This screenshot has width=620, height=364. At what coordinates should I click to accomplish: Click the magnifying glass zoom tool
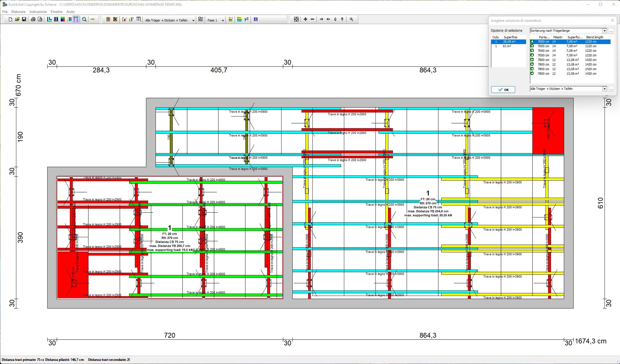(x=84, y=19)
